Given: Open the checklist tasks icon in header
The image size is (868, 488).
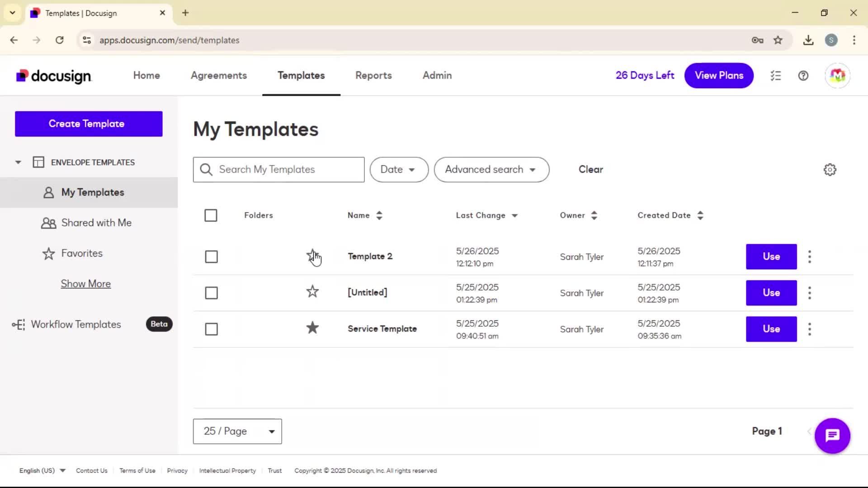Looking at the screenshot, I should pyautogui.click(x=776, y=76).
